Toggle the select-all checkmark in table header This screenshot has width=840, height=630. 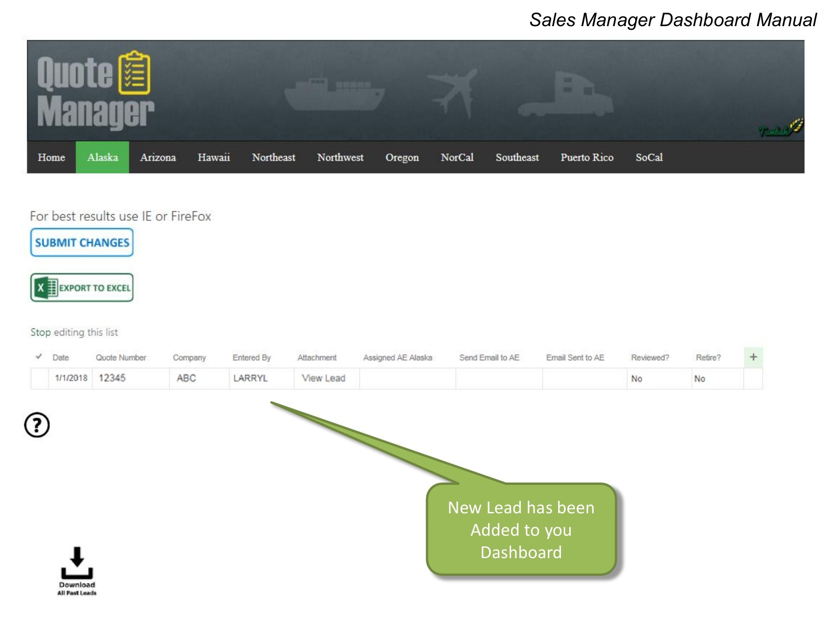click(x=39, y=357)
